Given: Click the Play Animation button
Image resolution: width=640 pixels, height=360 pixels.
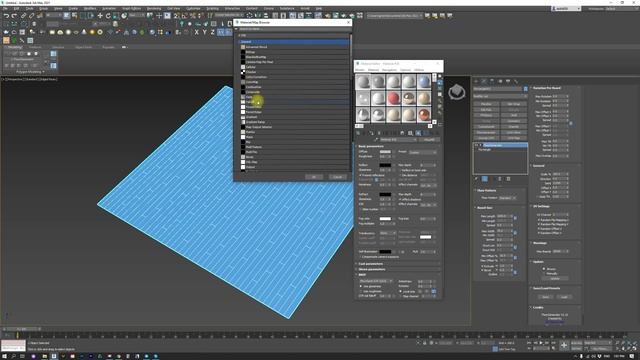Looking at the screenshot, I should (541, 343).
